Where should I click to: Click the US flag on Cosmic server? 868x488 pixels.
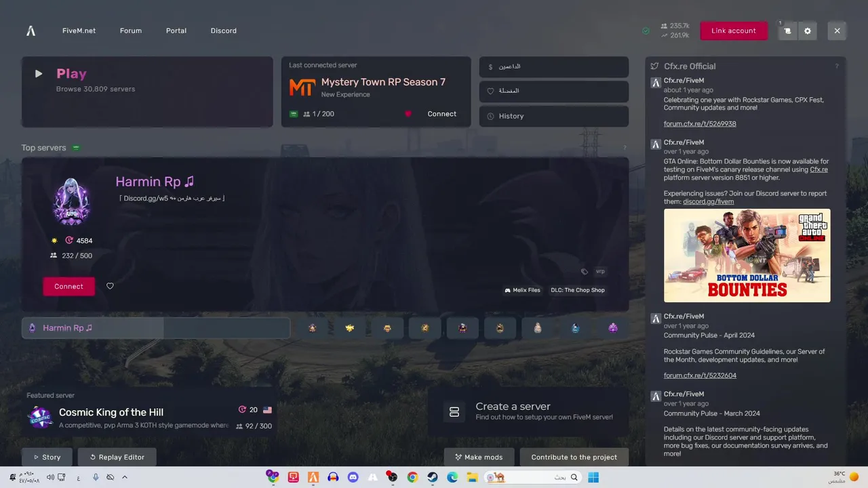click(267, 410)
